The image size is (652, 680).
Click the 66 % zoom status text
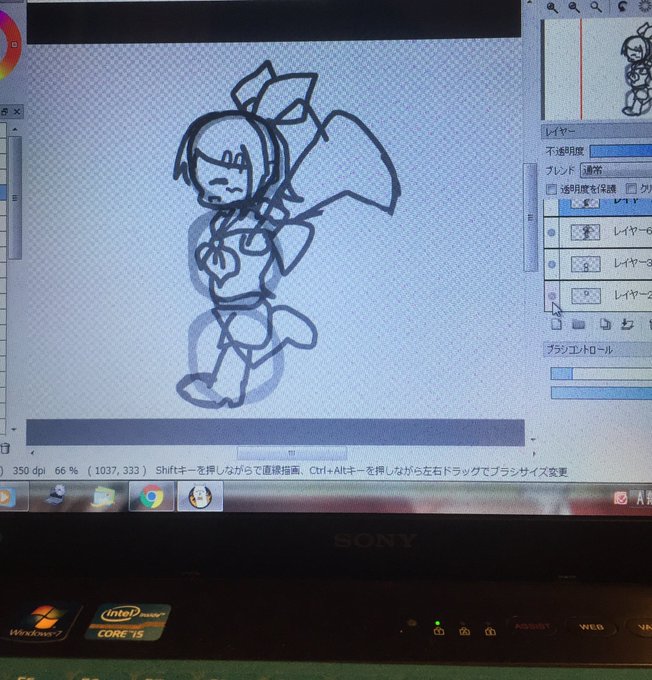(66, 471)
